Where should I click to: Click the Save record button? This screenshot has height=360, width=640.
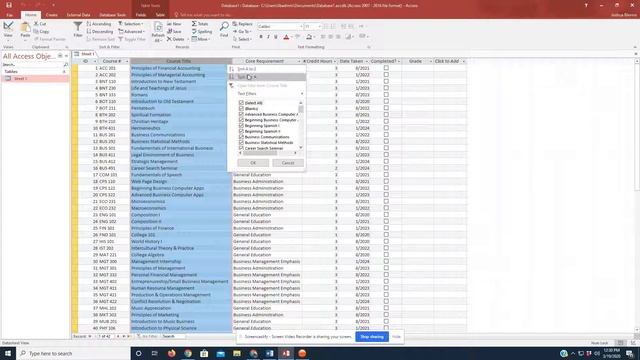[x=174, y=31]
